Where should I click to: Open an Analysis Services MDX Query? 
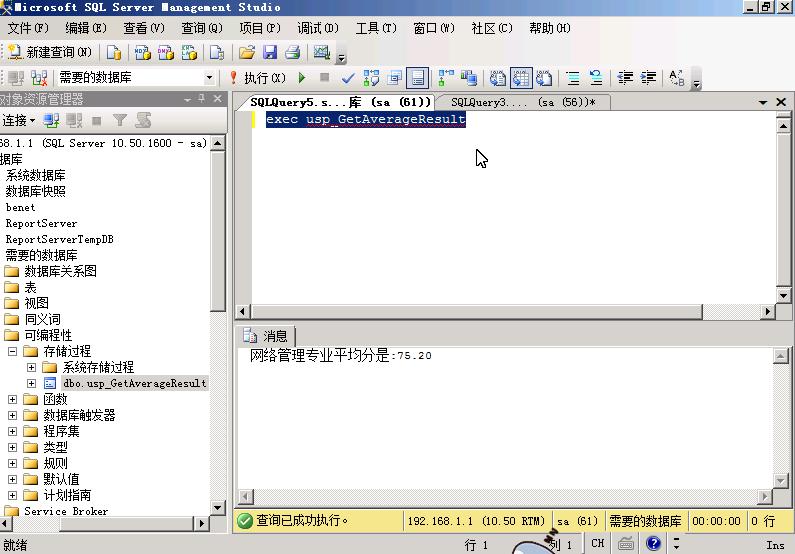[142, 52]
